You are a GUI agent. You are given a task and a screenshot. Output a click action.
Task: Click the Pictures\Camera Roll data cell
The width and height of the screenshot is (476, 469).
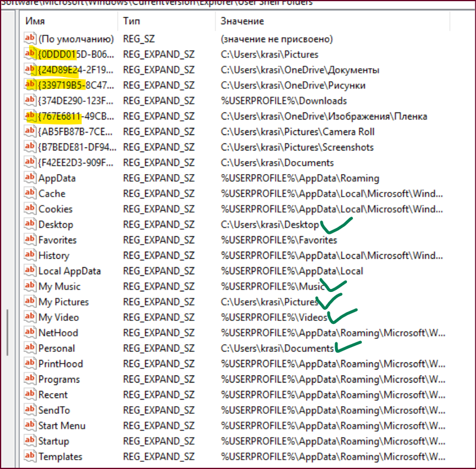tap(297, 132)
